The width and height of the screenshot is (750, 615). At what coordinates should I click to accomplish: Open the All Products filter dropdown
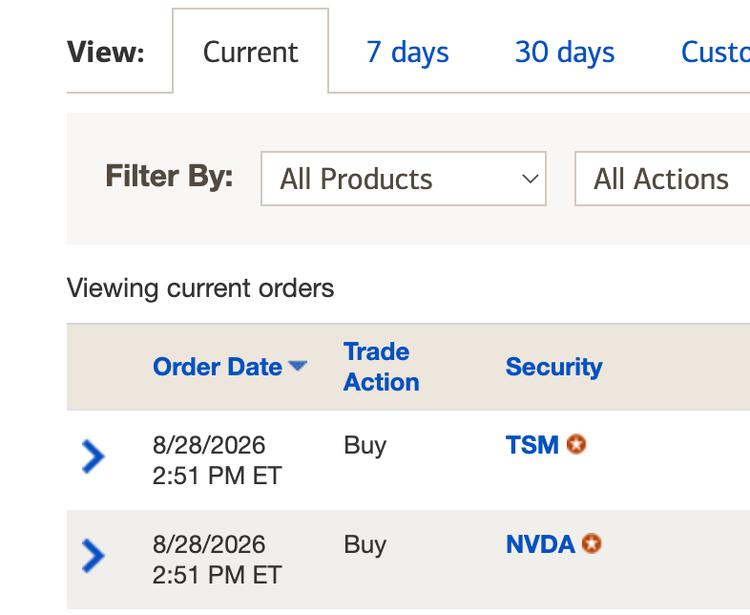click(403, 179)
